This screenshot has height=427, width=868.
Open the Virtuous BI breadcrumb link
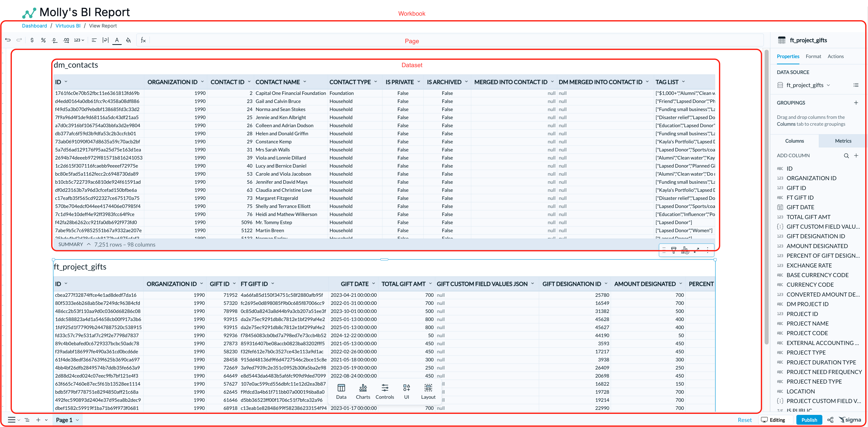tap(68, 26)
